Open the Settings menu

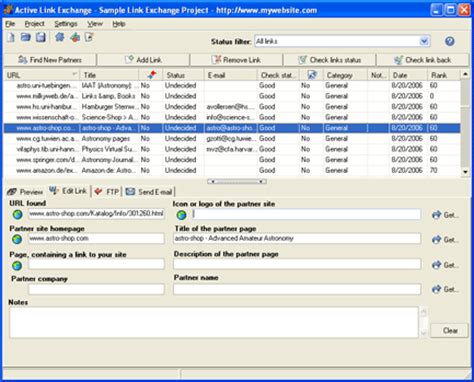[66, 24]
